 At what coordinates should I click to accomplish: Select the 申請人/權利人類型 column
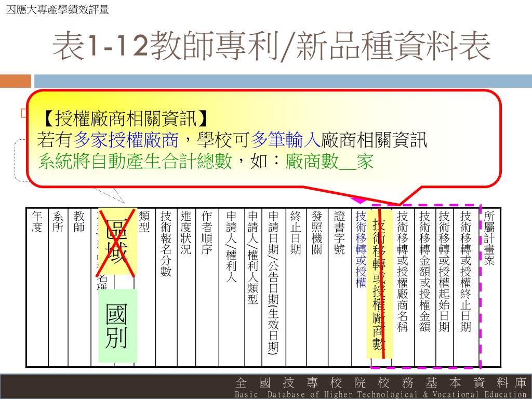click(253, 257)
